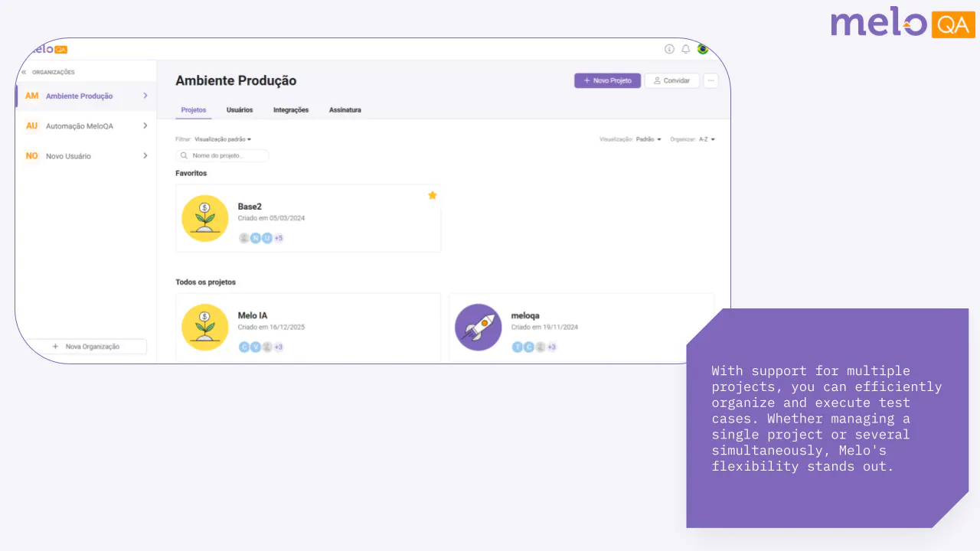Open the Visualização Padrão dropdown
The image size is (980, 551).
(x=648, y=139)
